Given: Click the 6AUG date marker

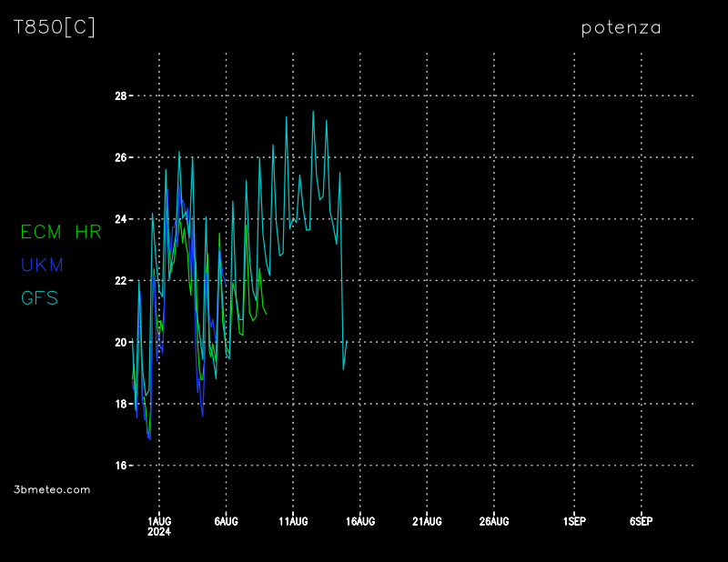Looking at the screenshot, I should pyautogui.click(x=226, y=522).
